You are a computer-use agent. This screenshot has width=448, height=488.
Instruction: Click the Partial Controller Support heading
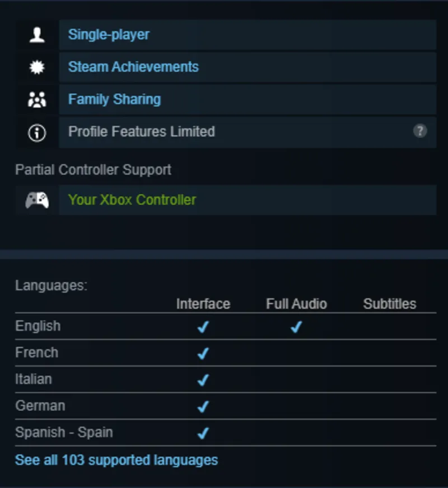(93, 170)
